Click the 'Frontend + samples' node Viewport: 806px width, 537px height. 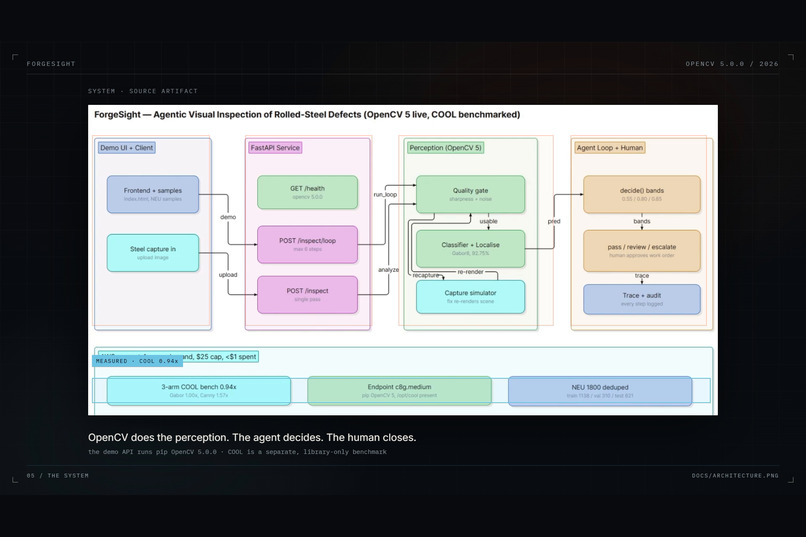[153, 194]
